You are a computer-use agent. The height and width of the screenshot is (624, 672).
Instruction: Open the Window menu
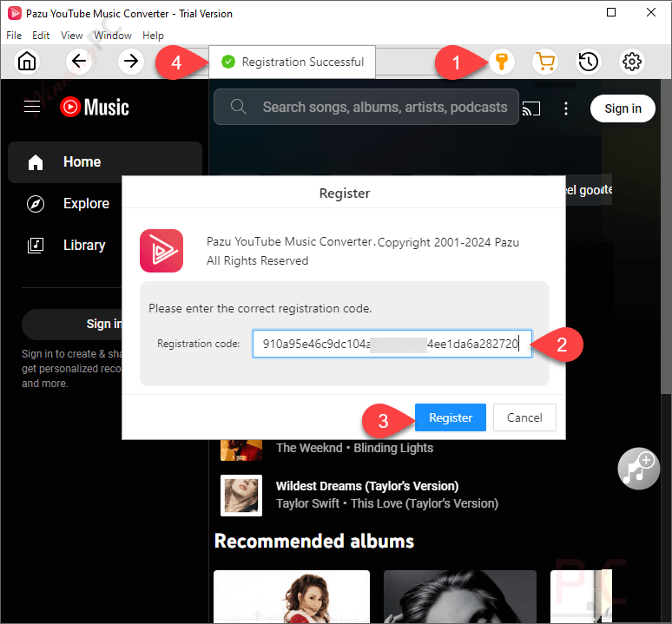pyautogui.click(x=113, y=35)
